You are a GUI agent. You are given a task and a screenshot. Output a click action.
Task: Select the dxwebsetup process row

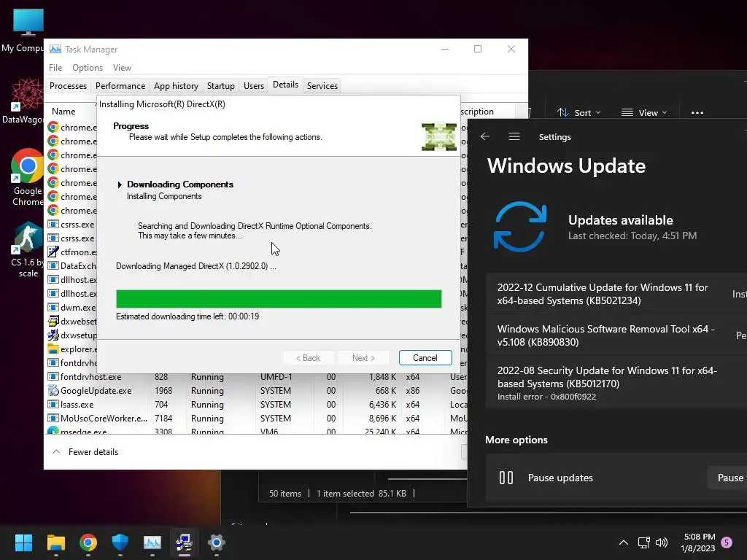(71, 322)
